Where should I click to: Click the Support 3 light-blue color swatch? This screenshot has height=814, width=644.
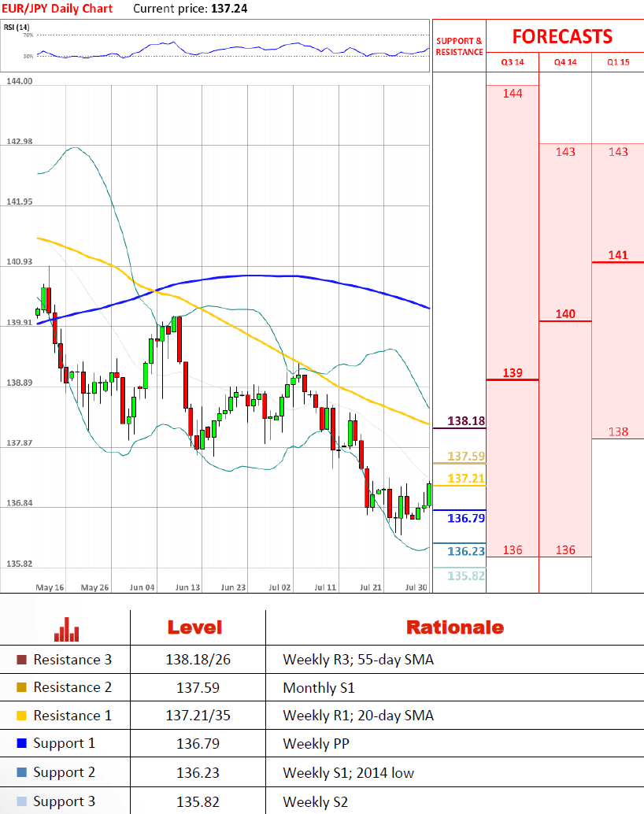(x=21, y=801)
